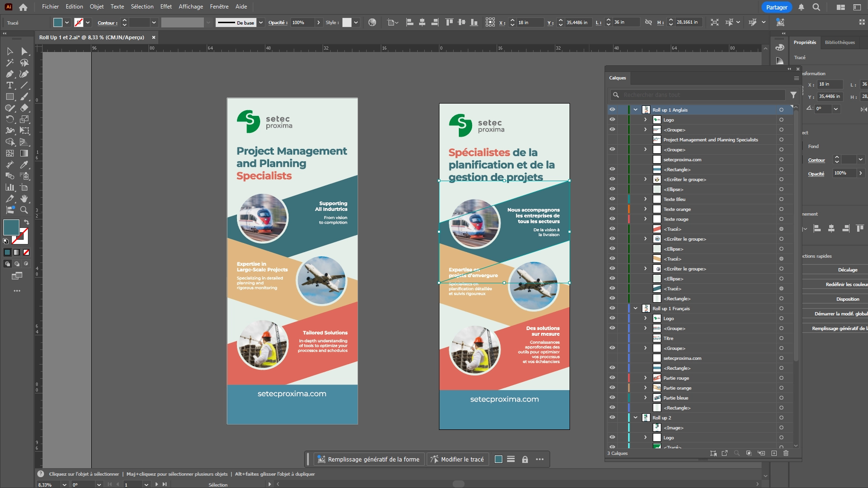Open the Opacité dropdown arrow in control bar
The width and height of the screenshot is (868, 488).
(318, 23)
